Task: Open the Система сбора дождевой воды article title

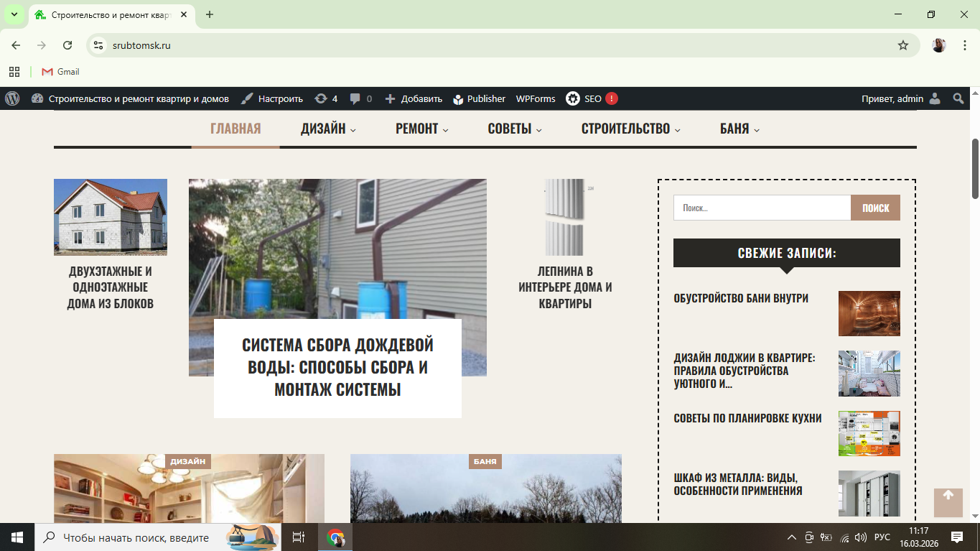Action: coord(337,367)
